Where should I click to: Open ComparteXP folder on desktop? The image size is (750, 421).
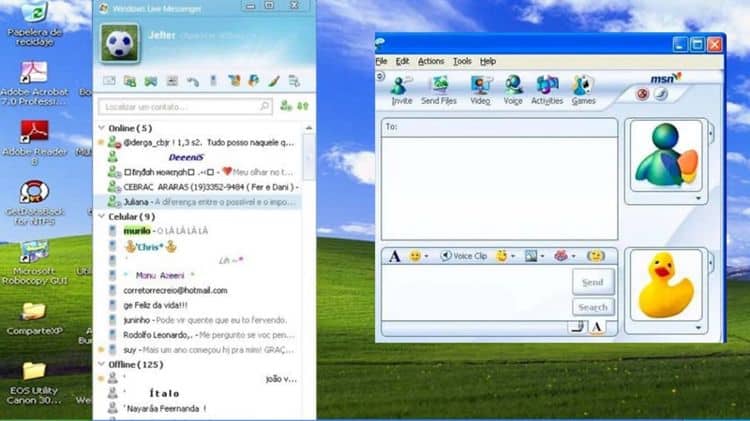pos(34,319)
